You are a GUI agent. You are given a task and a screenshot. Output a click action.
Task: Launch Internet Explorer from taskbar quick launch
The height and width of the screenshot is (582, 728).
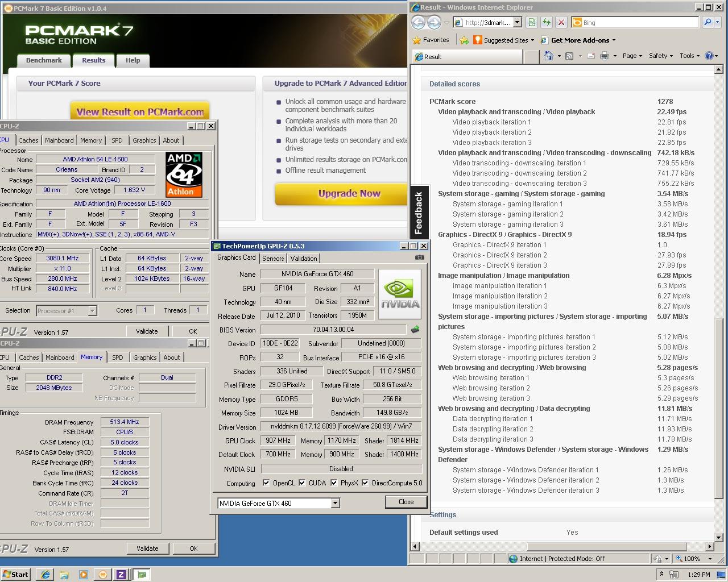click(45, 575)
